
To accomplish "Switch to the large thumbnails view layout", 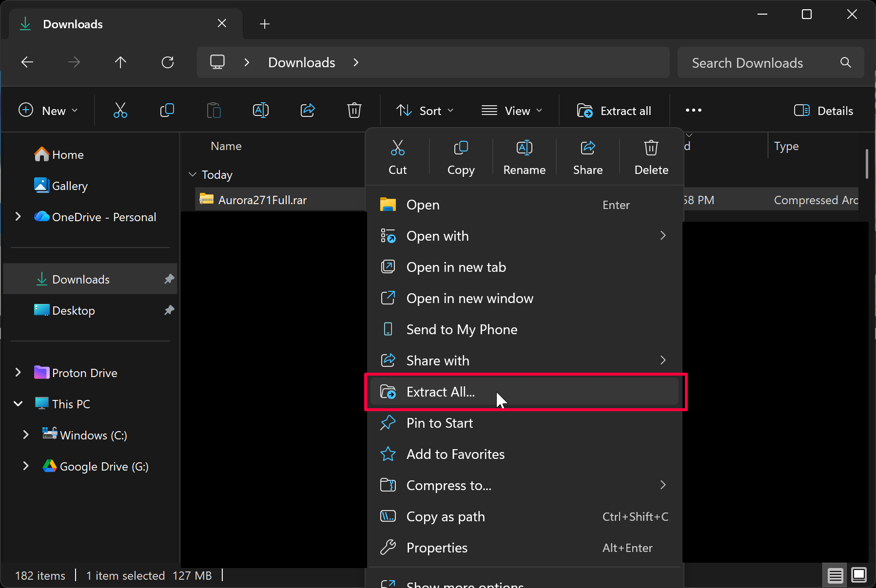I will (858, 575).
